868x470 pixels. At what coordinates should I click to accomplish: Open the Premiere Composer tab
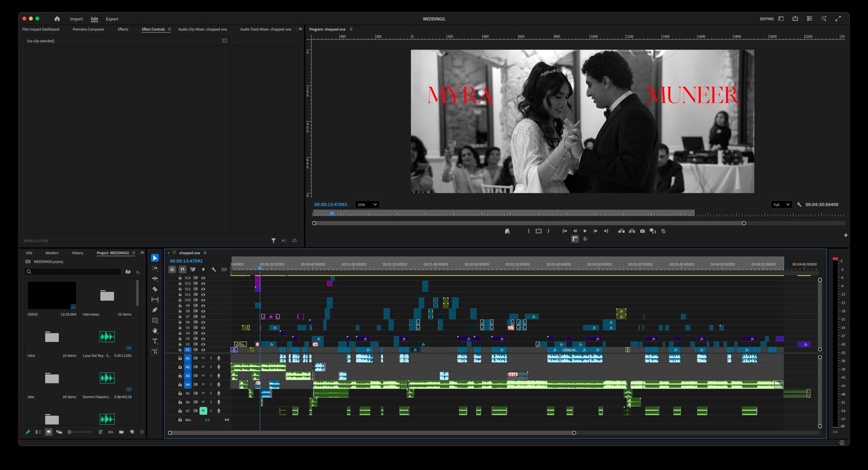pos(88,29)
